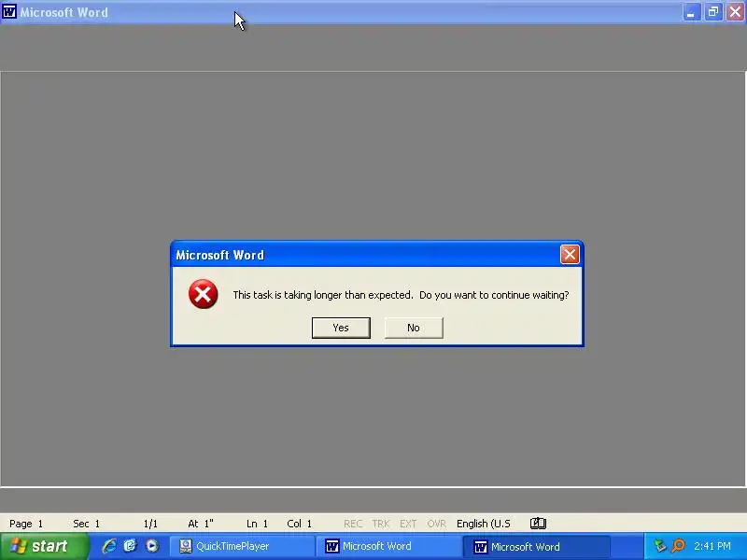Click Ln 1 in status bar
This screenshot has width=747, height=560.
pyautogui.click(x=258, y=524)
